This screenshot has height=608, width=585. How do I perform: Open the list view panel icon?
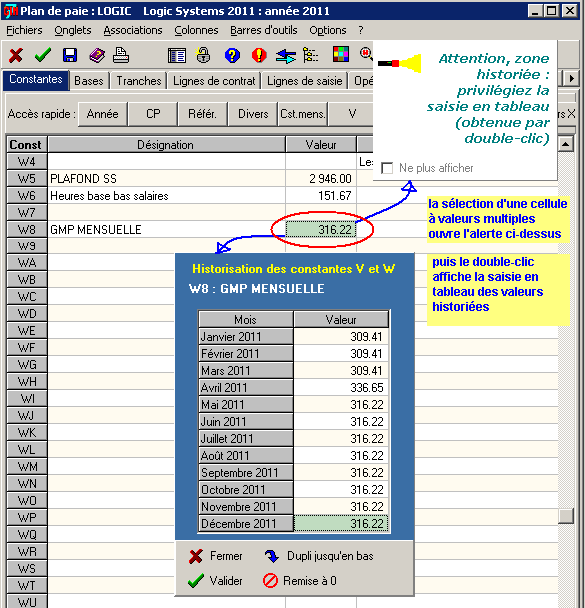(177, 55)
